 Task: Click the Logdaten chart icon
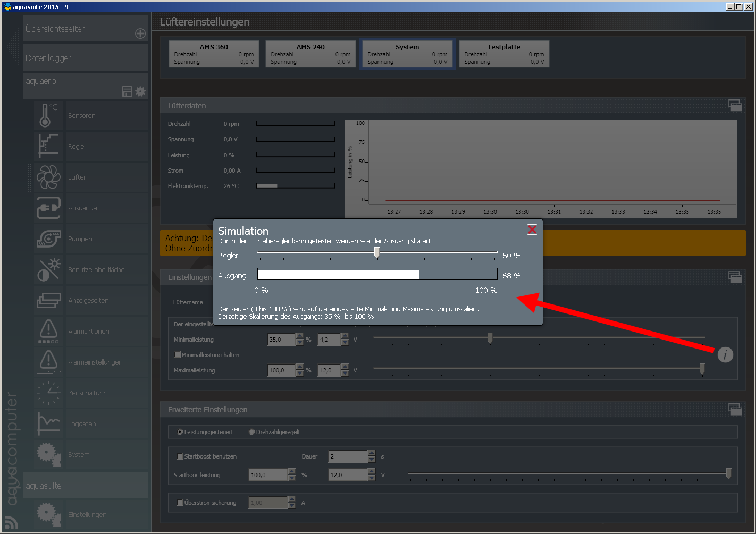pyautogui.click(x=48, y=423)
